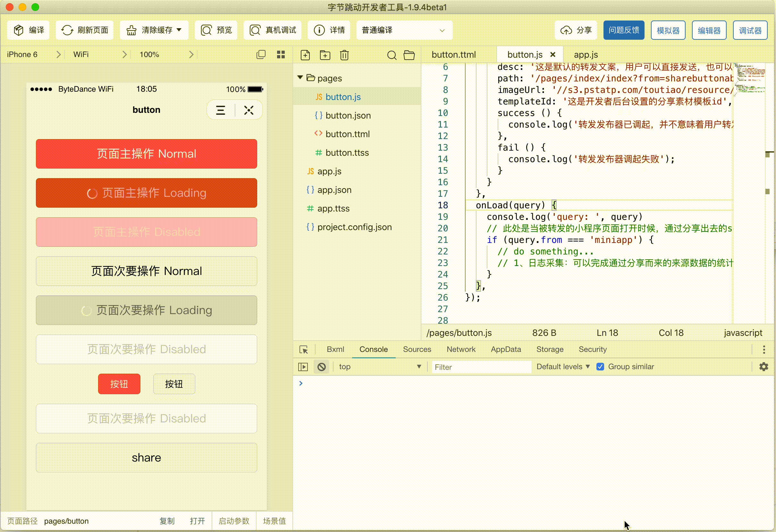Close the button.js editor tab
The image size is (776, 532).
pyautogui.click(x=552, y=54)
